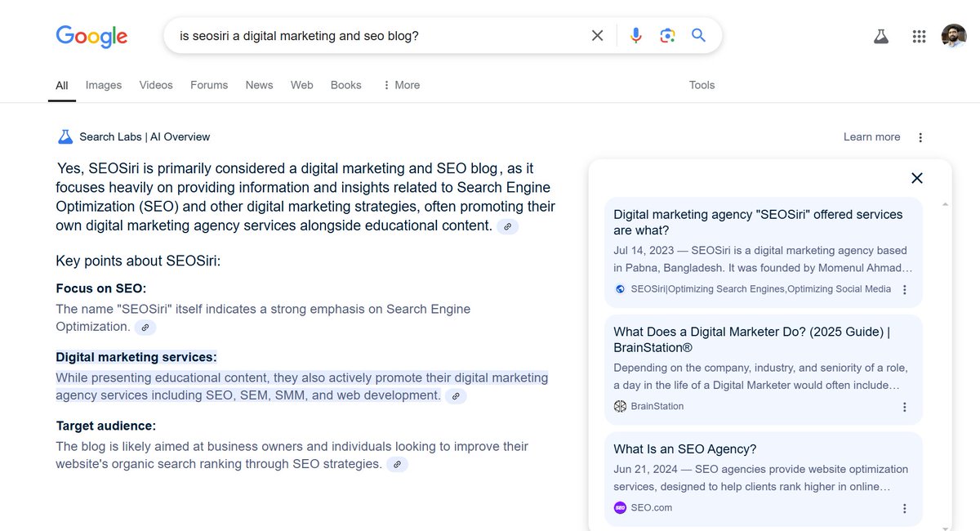Open options menu on SEO.com source card
The height and width of the screenshot is (531, 980).
[904, 507]
